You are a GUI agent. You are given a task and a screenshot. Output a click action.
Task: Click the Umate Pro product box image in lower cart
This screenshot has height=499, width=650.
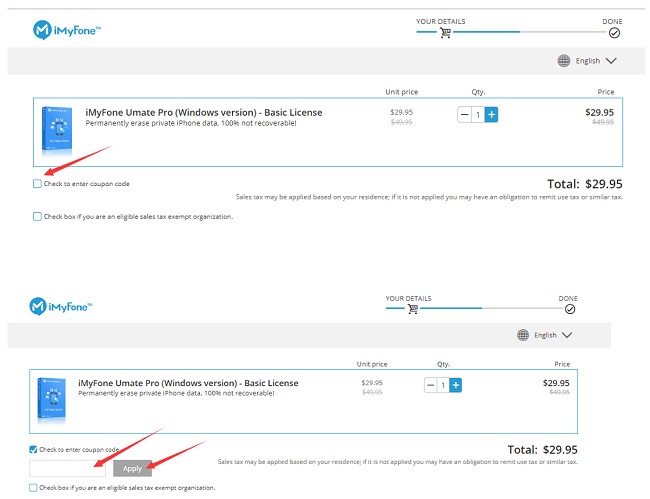[x=51, y=400]
